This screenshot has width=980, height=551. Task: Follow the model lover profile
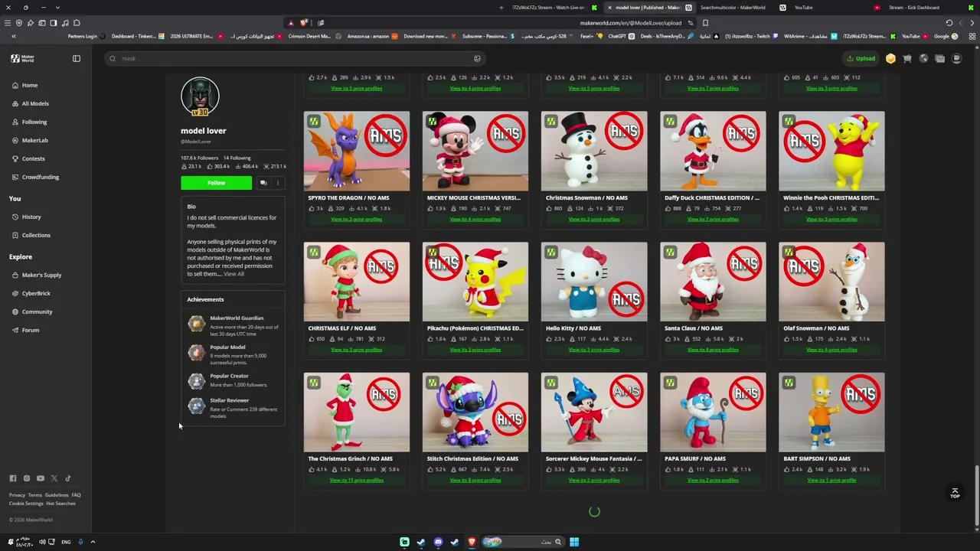coord(216,183)
